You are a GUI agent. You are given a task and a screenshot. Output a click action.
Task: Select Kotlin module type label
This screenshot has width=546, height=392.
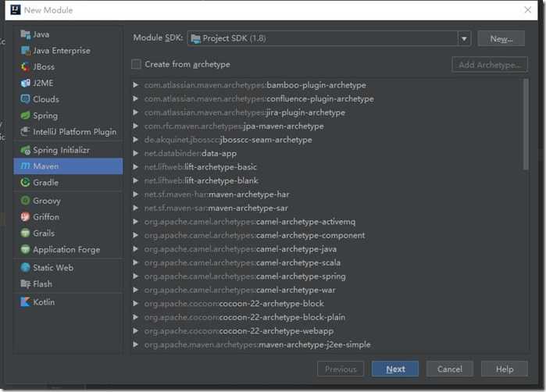point(44,302)
